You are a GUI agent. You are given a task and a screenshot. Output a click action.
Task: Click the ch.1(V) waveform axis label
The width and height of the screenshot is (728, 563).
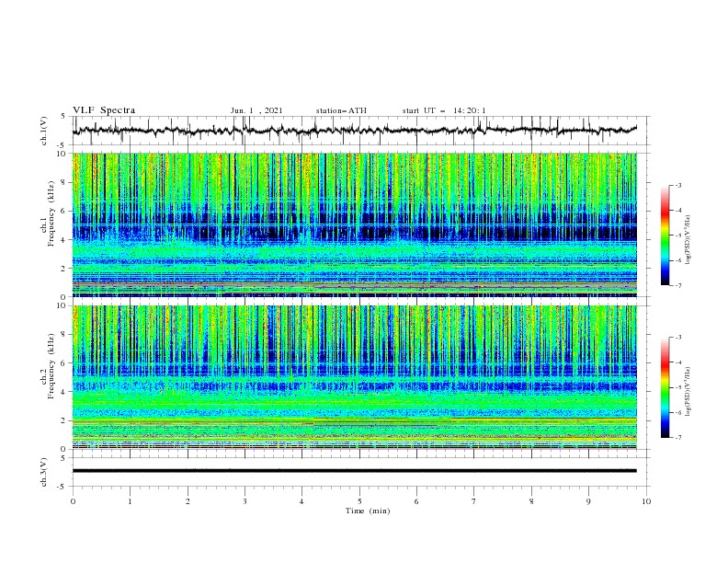44,131
